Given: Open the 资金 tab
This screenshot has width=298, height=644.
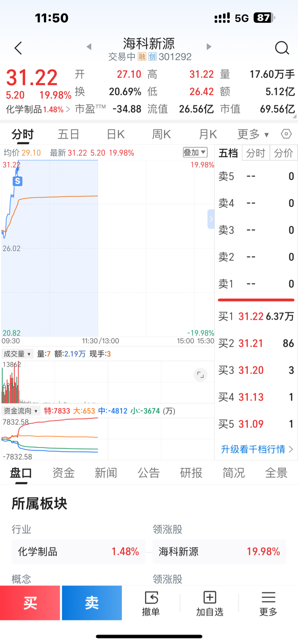Looking at the screenshot, I should click(x=63, y=473).
